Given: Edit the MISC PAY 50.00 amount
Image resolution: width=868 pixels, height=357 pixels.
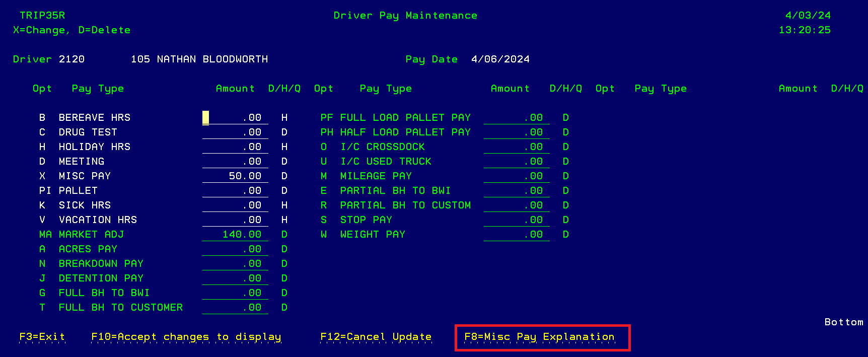Looking at the screenshot, I should pos(235,176).
